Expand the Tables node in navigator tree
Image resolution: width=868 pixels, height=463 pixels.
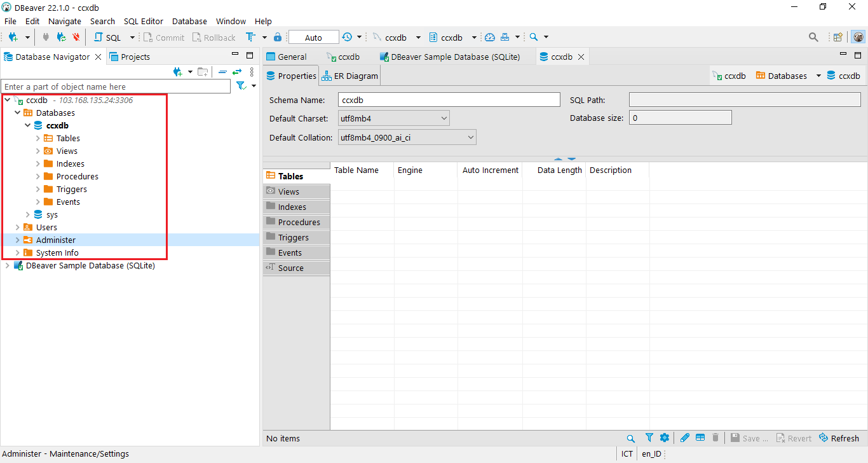click(38, 138)
